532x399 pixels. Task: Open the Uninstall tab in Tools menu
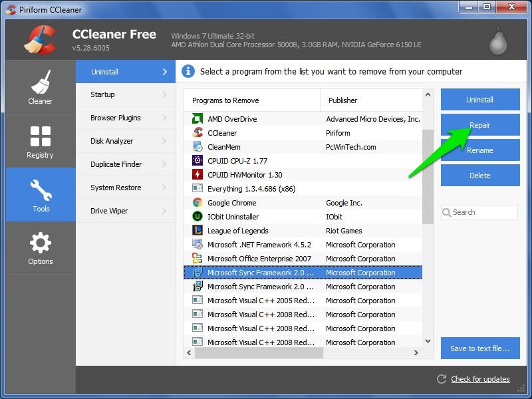pos(126,72)
